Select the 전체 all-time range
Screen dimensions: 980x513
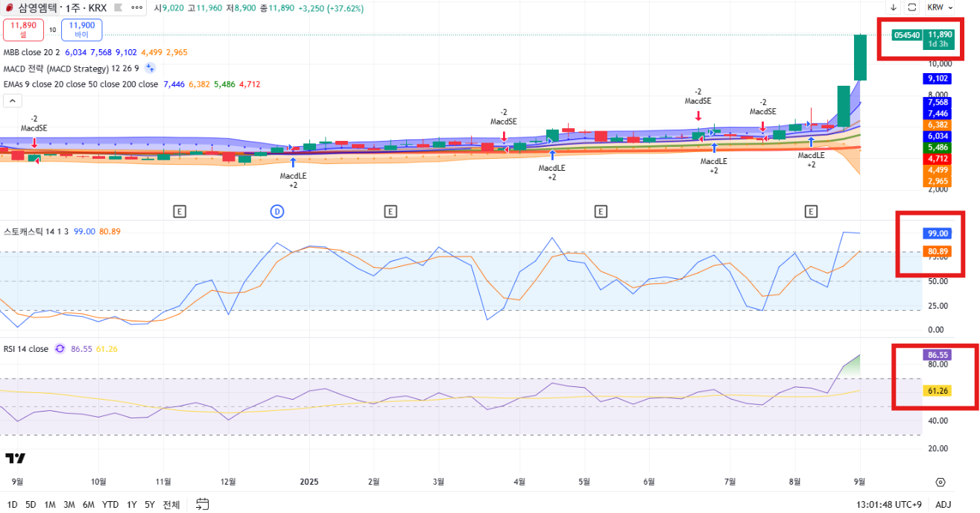(171, 505)
